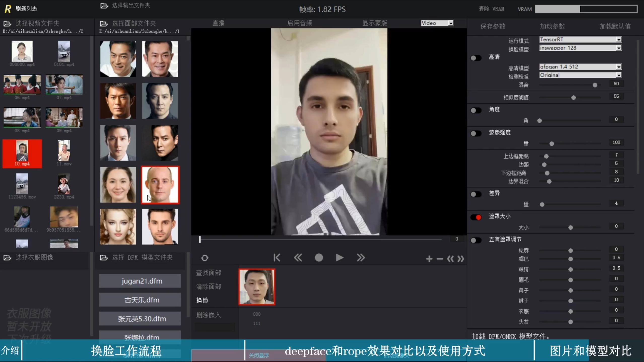The image size is (644, 362).
Task: Open the 运行模式 TensorRT dropdown
Action: click(x=619, y=39)
